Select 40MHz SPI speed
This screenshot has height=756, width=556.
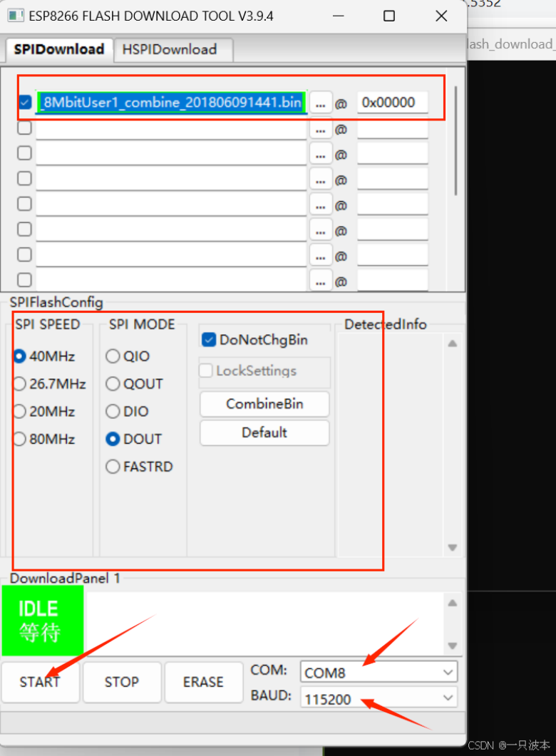point(44,356)
